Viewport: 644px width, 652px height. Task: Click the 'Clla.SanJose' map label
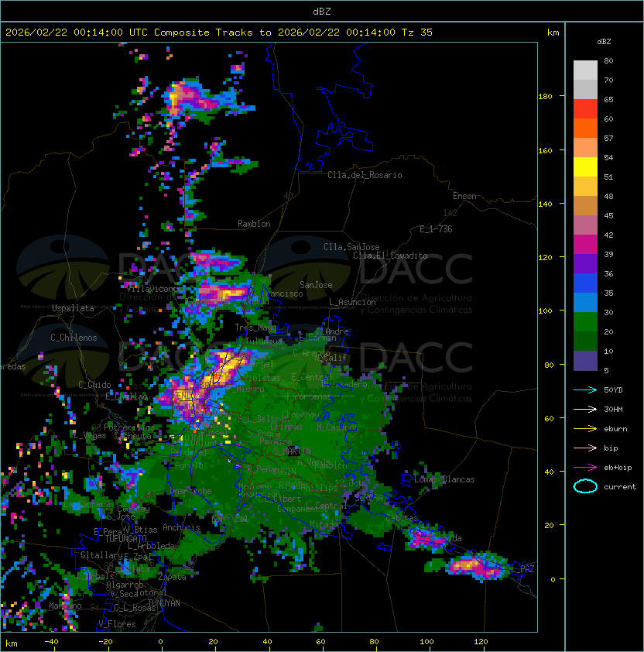click(x=351, y=247)
